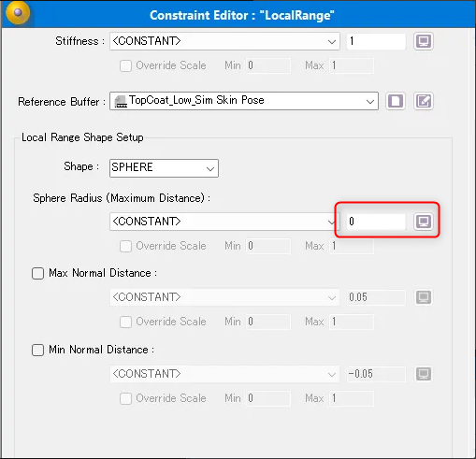Click the Min Normal Distance -0.05 field
Viewport: 476px width, 459px height.
tap(376, 374)
